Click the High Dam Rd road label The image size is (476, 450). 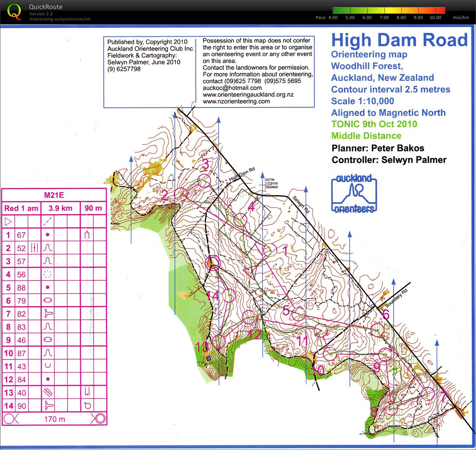242,174
